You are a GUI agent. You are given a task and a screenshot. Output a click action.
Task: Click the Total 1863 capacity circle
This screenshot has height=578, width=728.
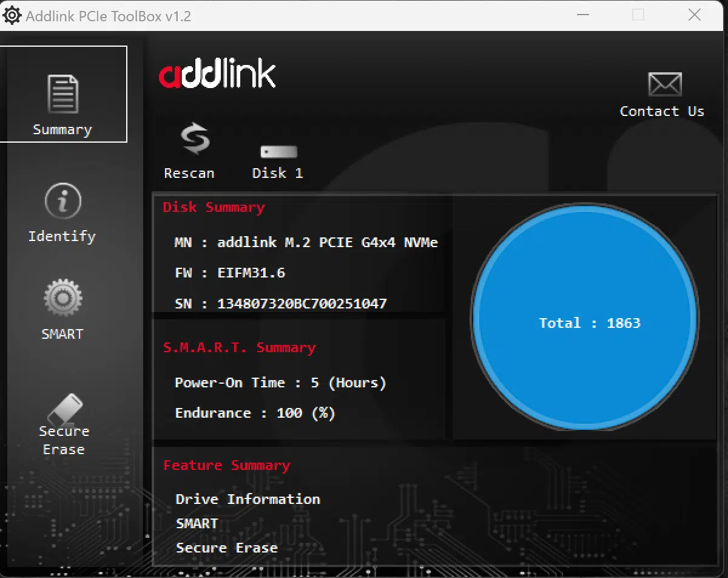point(584,322)
